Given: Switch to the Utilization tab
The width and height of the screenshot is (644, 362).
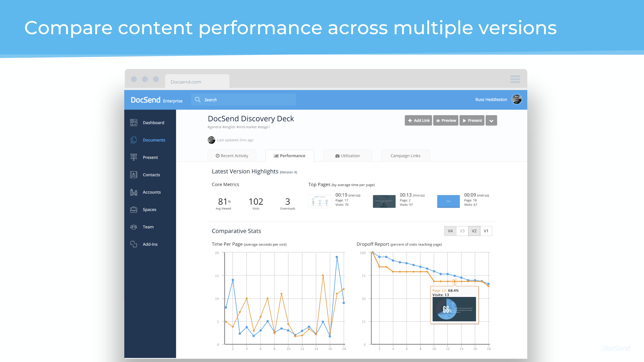Looking at the screenshot, I should [x=347, y=155].
